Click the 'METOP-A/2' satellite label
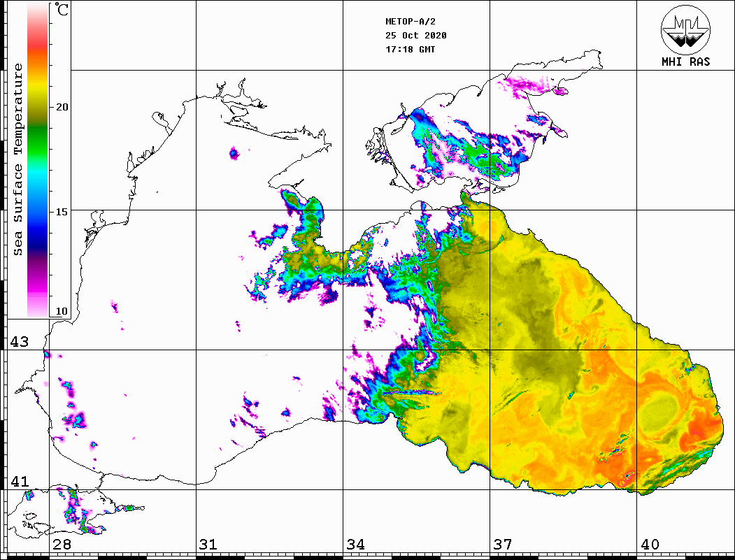The width and height of the screenshot is (735, 560). pyautogui.click(x=410, y=22)
